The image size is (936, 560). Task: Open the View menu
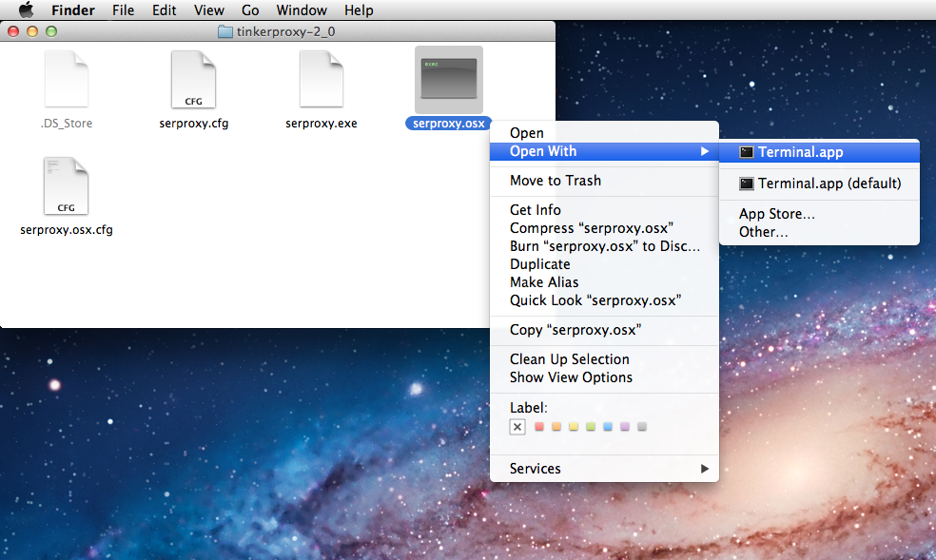[209, 10]
